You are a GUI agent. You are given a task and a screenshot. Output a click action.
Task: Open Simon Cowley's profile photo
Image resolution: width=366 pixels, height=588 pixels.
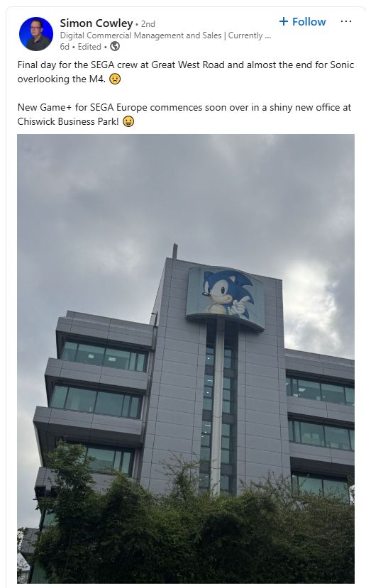tap(36, 34)
